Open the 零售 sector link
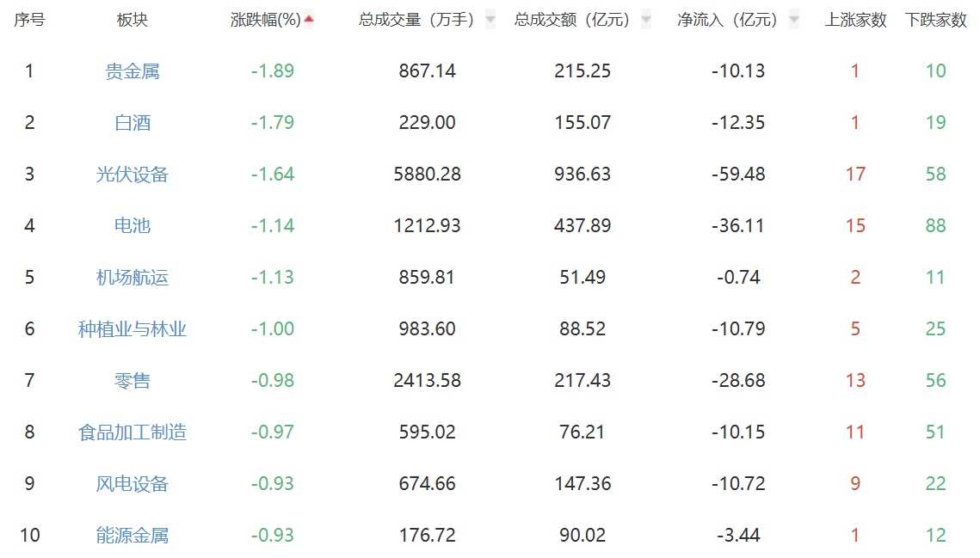The width and height of the screenshot is (980, 558). click(133, 381)
